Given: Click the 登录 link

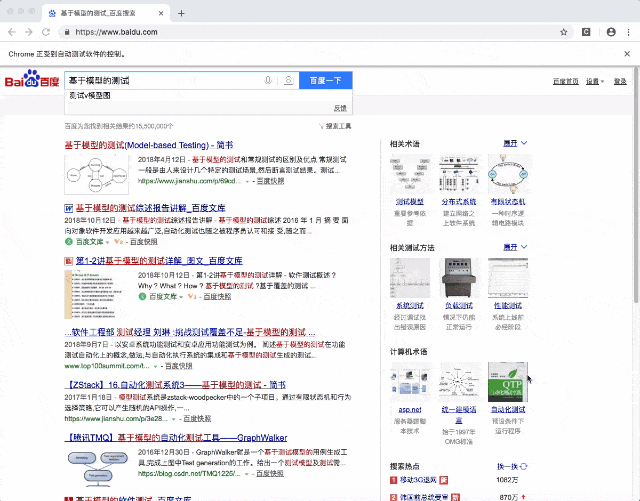Looking at the screenshot, I should click(620, 81).
